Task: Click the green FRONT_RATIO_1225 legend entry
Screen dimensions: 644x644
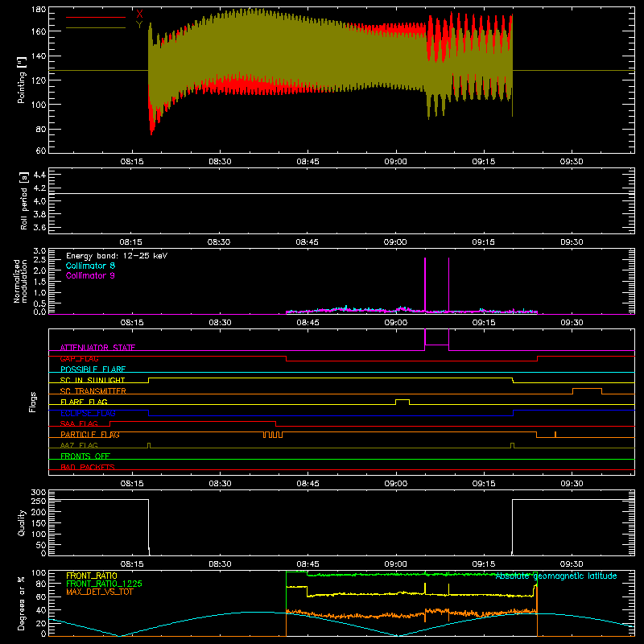Action: pos(104,584)
